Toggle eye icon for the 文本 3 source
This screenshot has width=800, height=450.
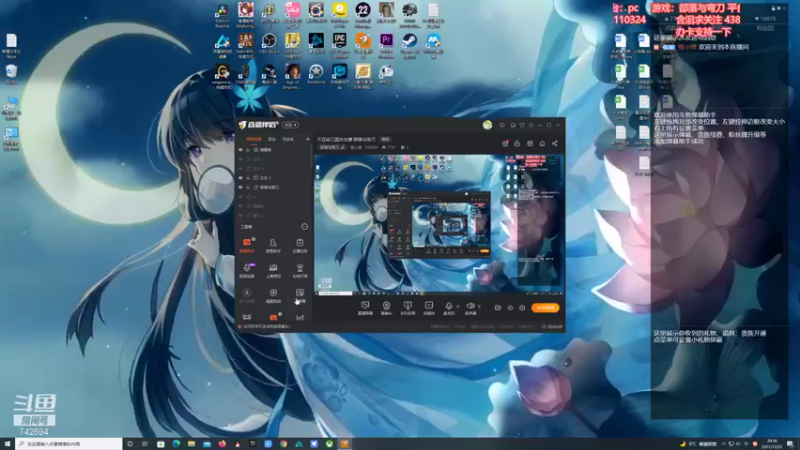(241, 178)
